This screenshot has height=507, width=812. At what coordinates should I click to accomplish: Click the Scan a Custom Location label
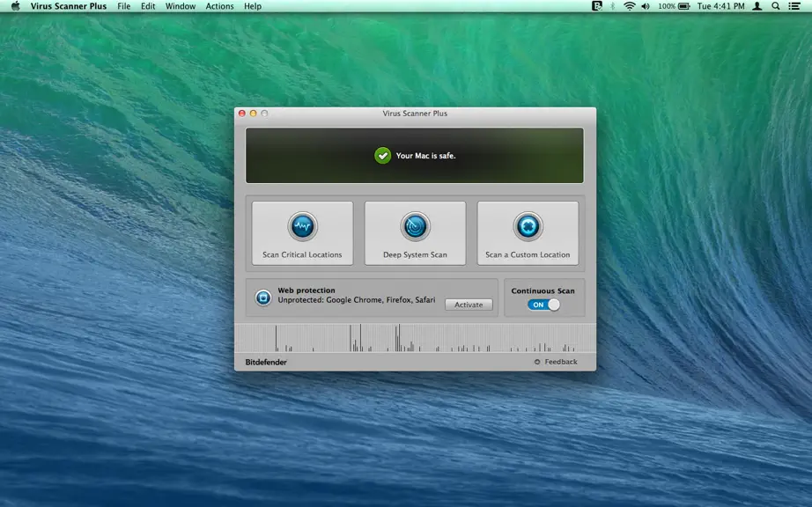coord(528,254)
